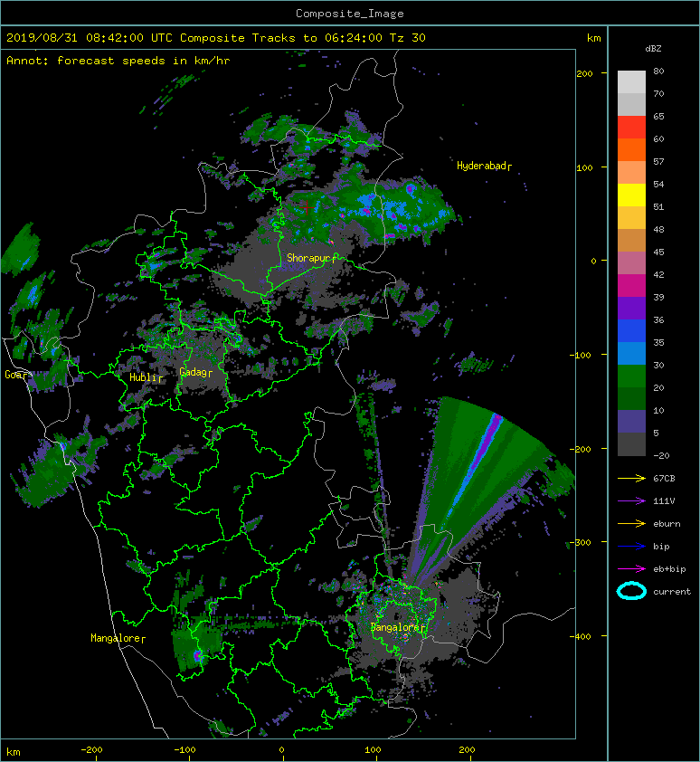Screen dimensions: 700x762
Task: Click the yellow eburn arrow legend icon
Action: point(631,523)
